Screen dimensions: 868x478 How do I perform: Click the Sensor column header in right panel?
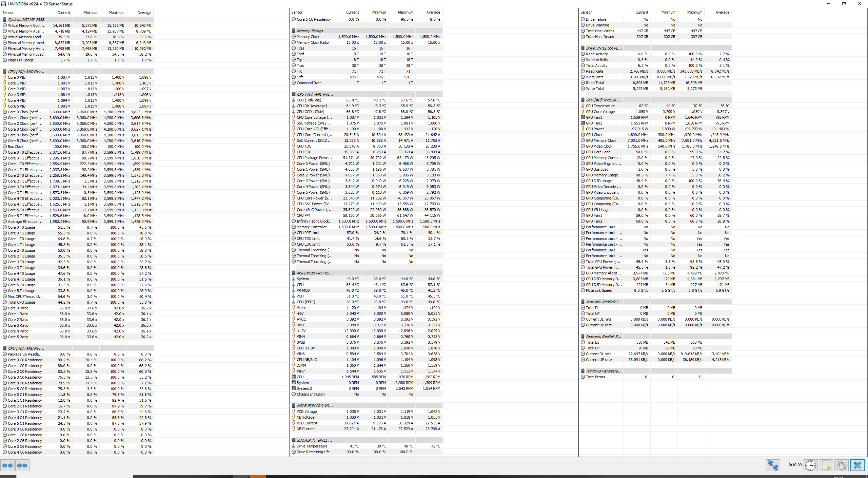tap(586, 12)
